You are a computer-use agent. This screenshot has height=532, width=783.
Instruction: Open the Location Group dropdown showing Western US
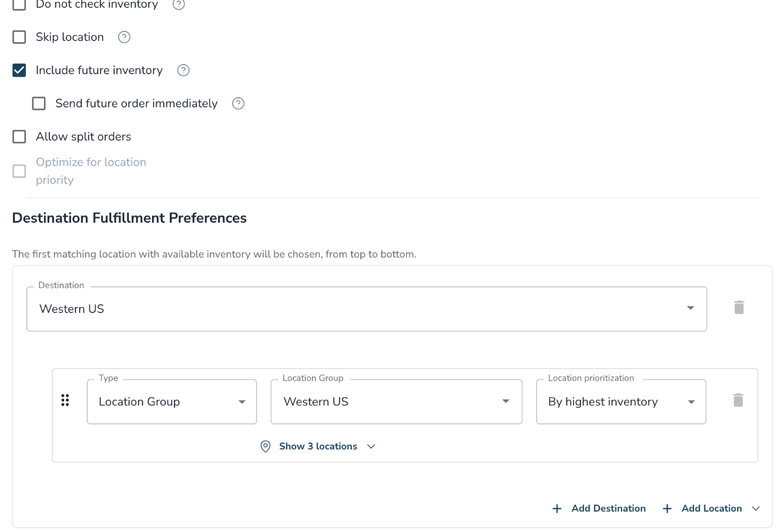point(397,402)
